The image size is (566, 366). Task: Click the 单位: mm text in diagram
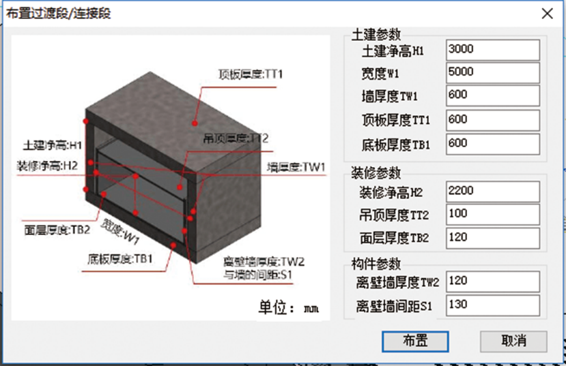pos(288,308)
